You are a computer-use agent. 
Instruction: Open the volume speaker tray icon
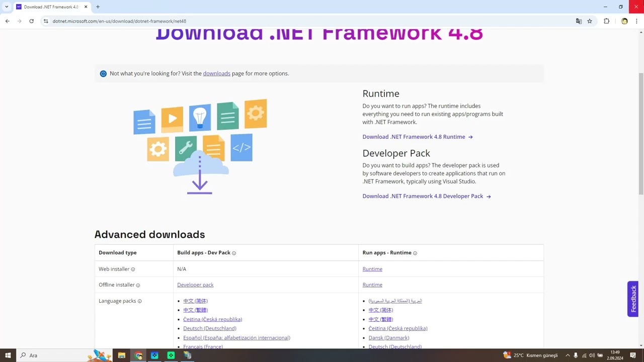click(x=592, y=355)
